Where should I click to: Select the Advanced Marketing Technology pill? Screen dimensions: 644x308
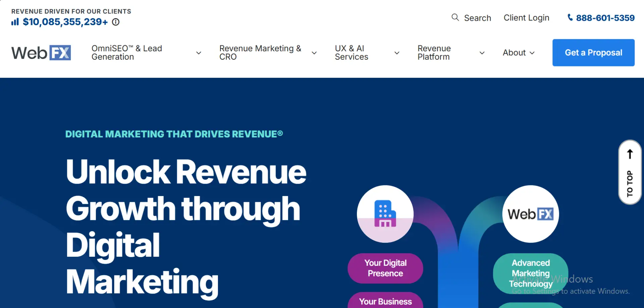pos(531,273)
